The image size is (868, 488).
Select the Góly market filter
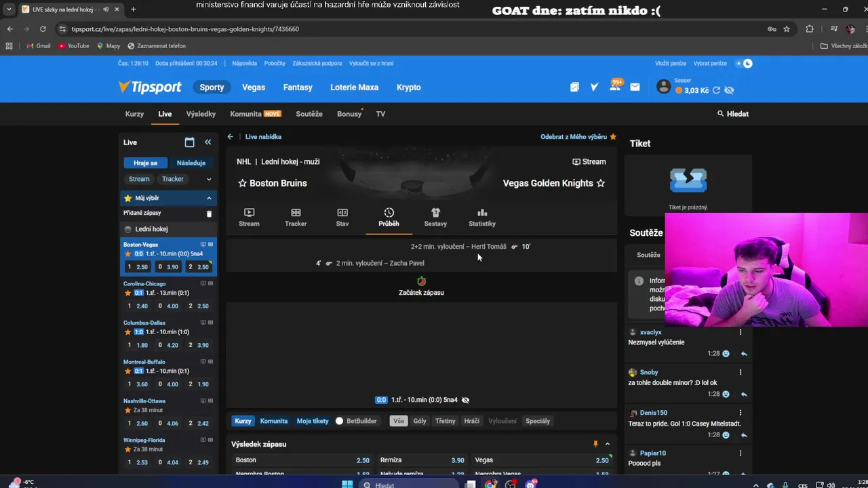[420, 421]
